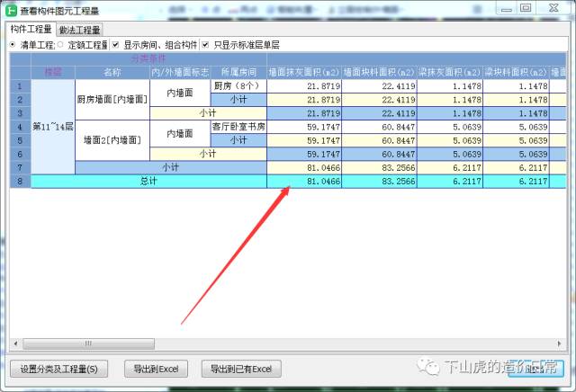Select the 第11~14层 floor cell
Image resolution: width=576 pixels, height=392 pixels.
pyautogui.click(x=53, y=127)
